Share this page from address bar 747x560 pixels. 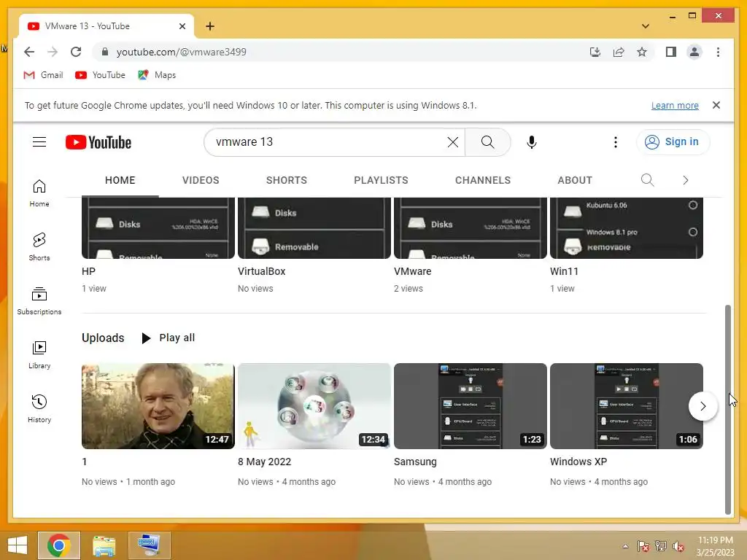[619, 52]
